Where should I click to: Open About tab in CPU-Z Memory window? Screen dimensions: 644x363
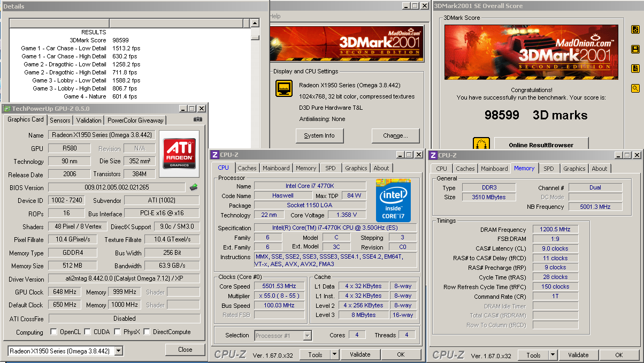(x=600, y=169)
